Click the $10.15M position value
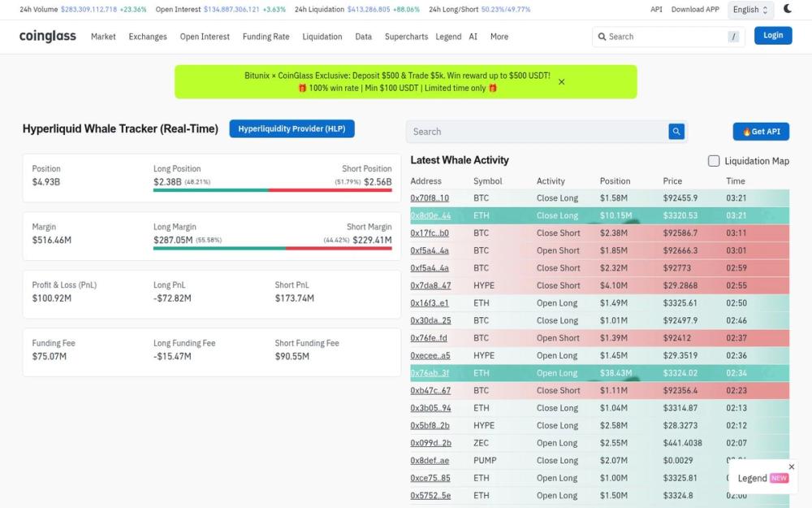This screenshot has width=812, height=508. (x=615, y=215)
